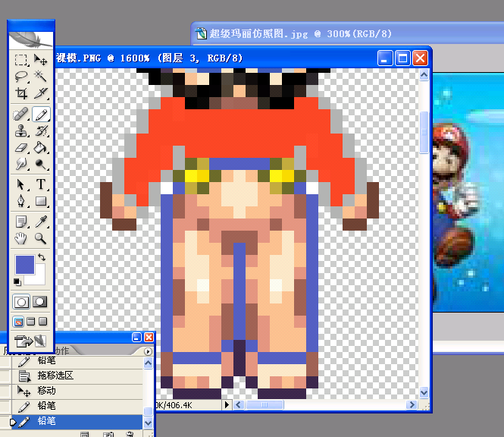Viewport: 504px width, 437px height.
Task: Reset default foreground and background colors
Action: coord(17,282)
